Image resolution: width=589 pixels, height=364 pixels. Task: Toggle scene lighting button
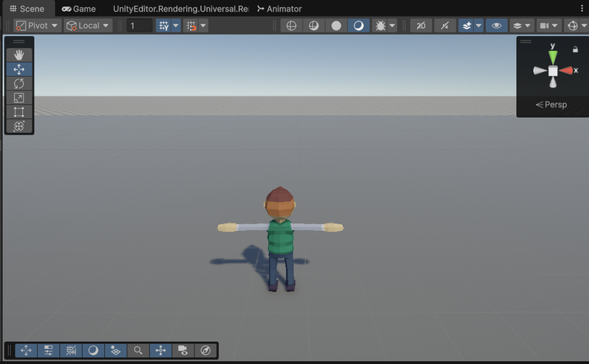point(445,26)
